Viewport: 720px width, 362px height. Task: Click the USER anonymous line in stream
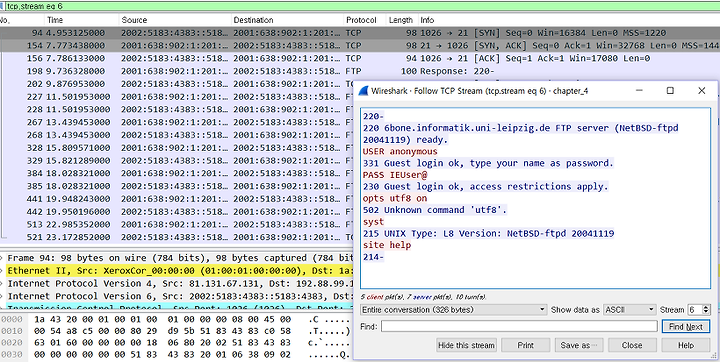click(400, 152)
